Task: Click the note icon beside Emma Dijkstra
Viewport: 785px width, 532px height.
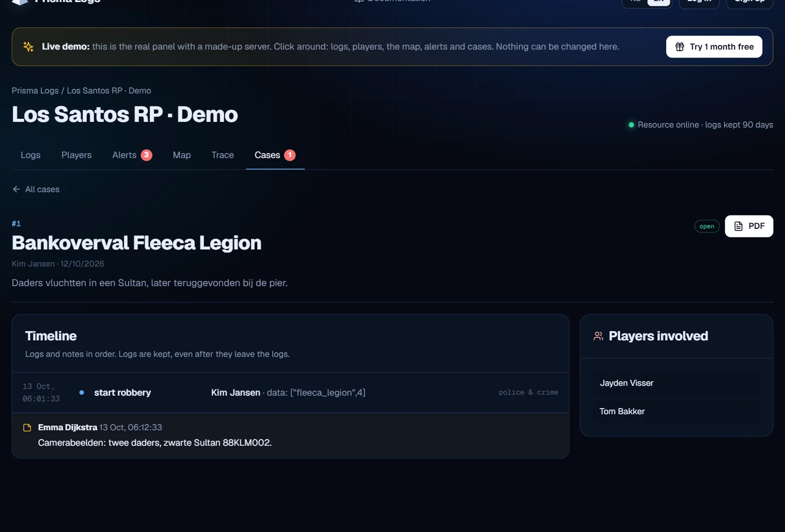Action: coord(27,428)
